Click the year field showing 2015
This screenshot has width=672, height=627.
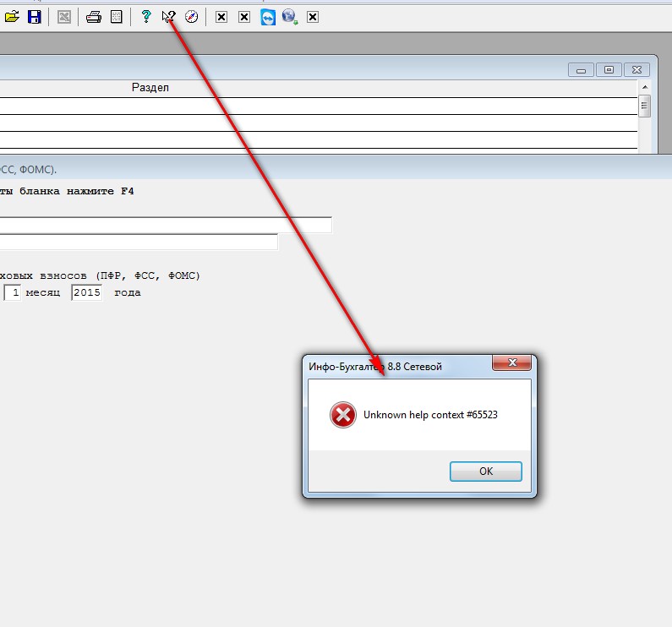tap(86, 293)
